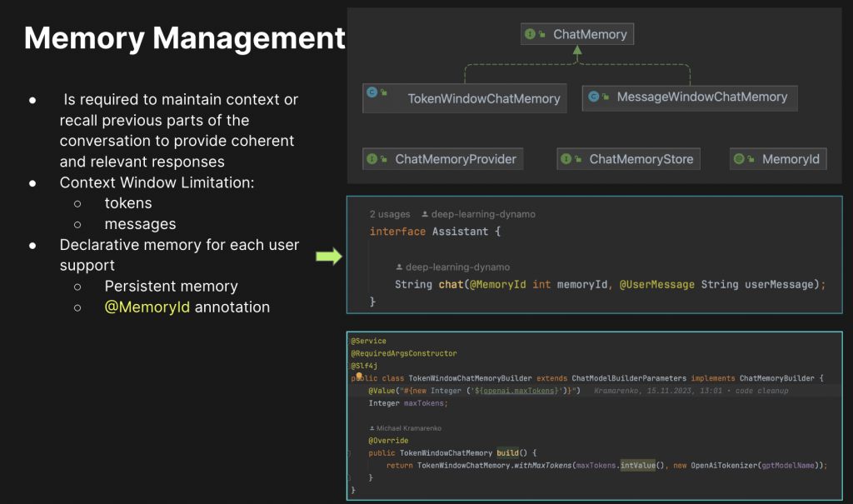Click the class icon on TokenWindowChatMemory node
Screen dimensions: 853x504
click(x=372, y=92)
